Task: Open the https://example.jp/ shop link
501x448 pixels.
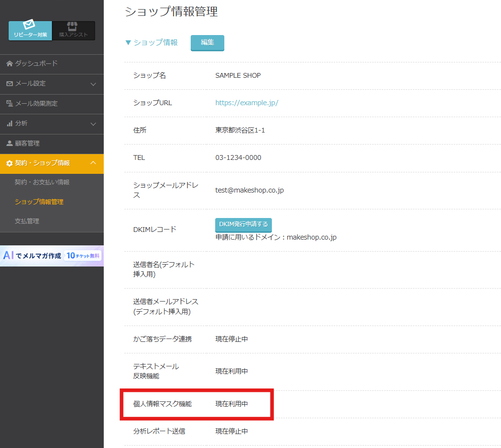Action: coord(247,103)
